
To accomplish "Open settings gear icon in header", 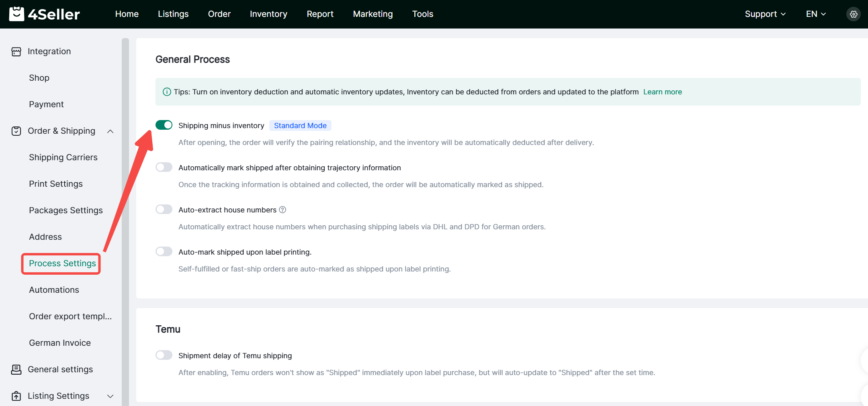I will click(x=853, y=14).
